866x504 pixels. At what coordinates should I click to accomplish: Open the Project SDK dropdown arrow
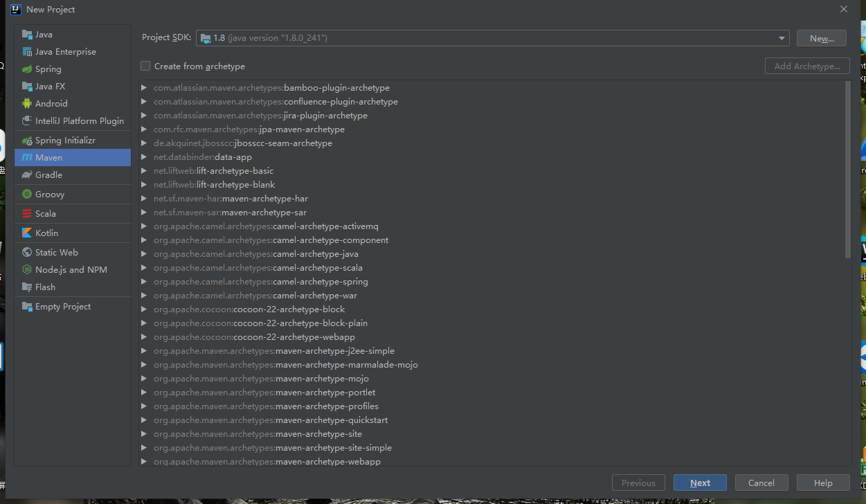point(782,38)
